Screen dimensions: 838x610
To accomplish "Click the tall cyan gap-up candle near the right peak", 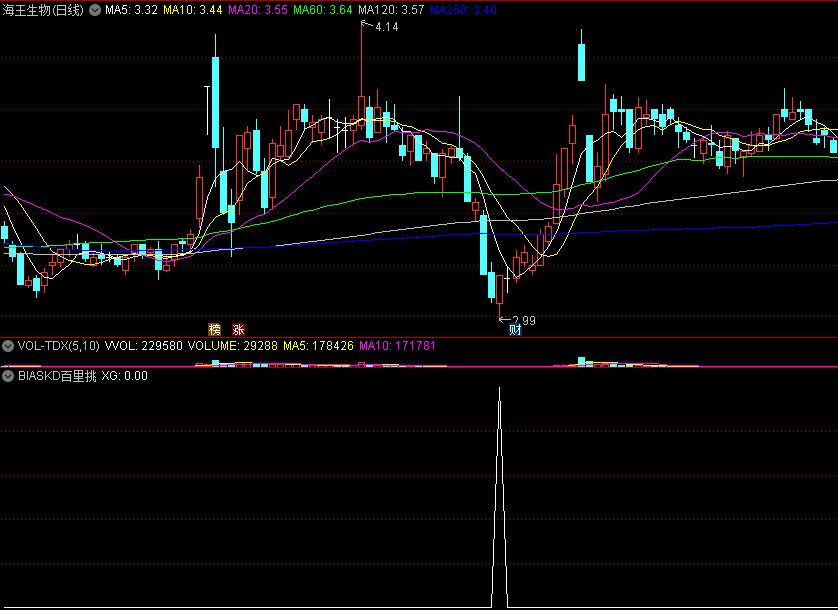I will [x=581, y=63].
